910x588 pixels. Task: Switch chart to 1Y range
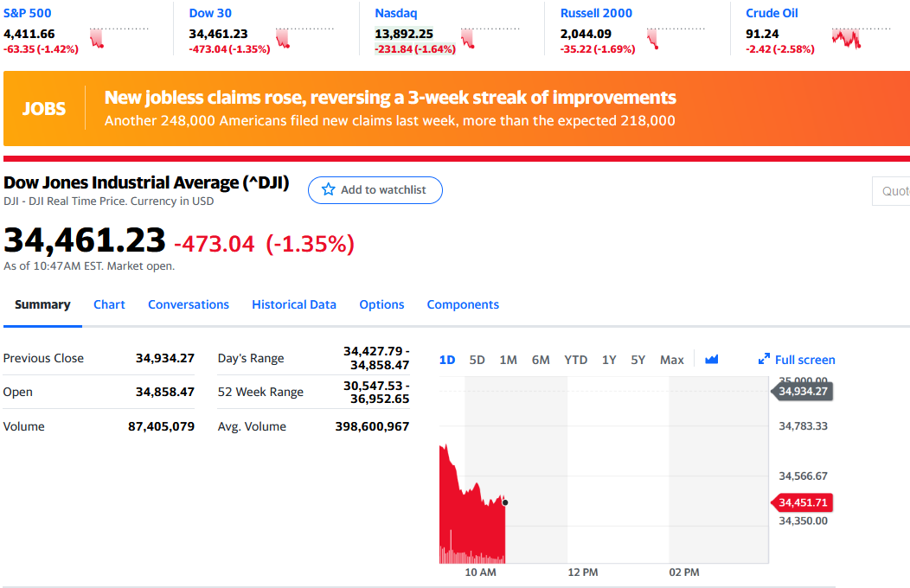[609, 360]
